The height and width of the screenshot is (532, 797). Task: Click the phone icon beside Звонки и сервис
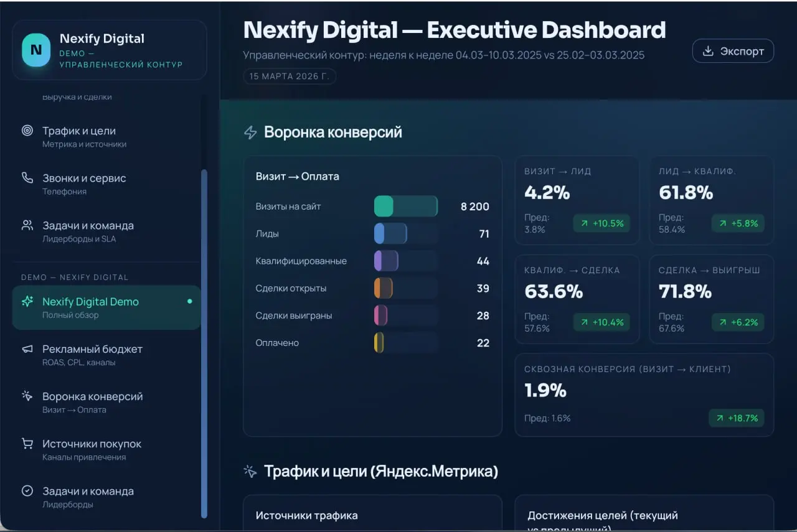[x=27, y=178]
